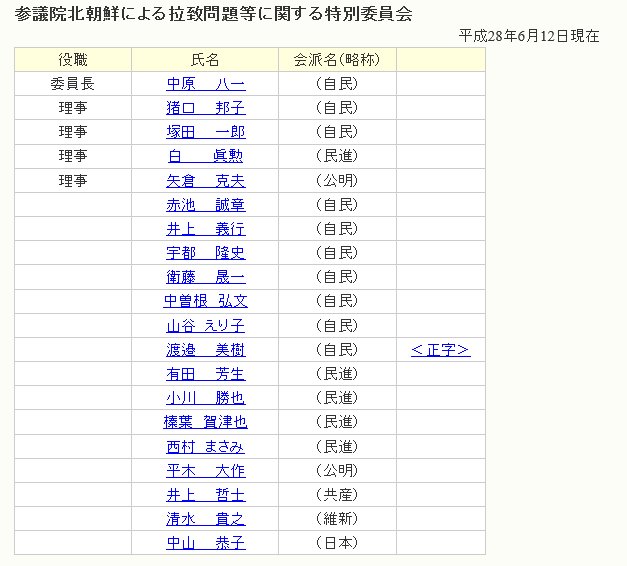627x566 pixels.
Task: Click the 中山 恭子 link
Action: click(x=206, y=543)
